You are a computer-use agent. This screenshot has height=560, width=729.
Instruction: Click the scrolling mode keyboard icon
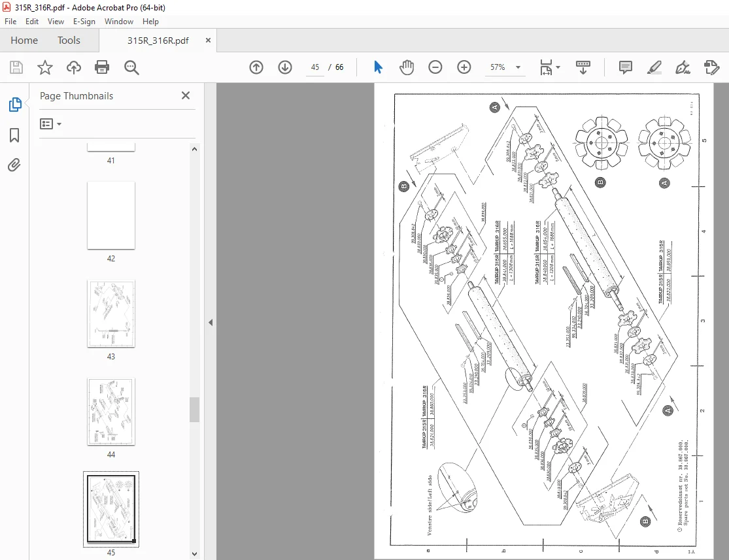583,67
